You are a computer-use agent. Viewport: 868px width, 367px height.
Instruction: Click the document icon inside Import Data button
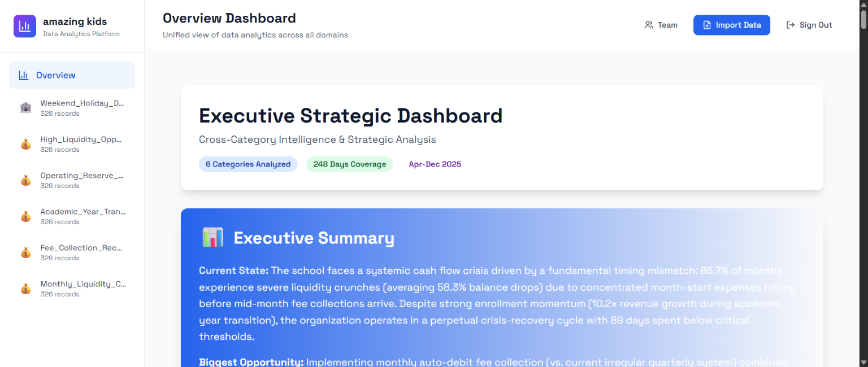(707, 25)
